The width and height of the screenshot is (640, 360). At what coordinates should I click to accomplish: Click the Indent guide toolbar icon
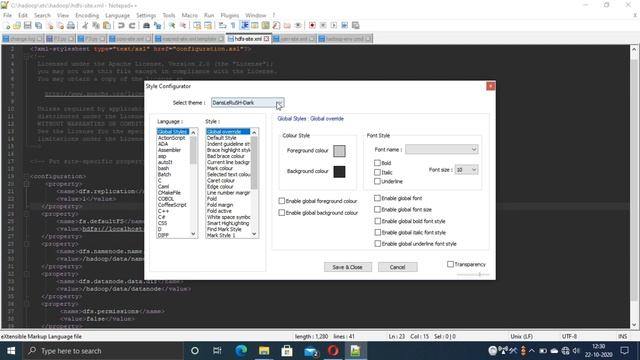click(x=244, y=25)
